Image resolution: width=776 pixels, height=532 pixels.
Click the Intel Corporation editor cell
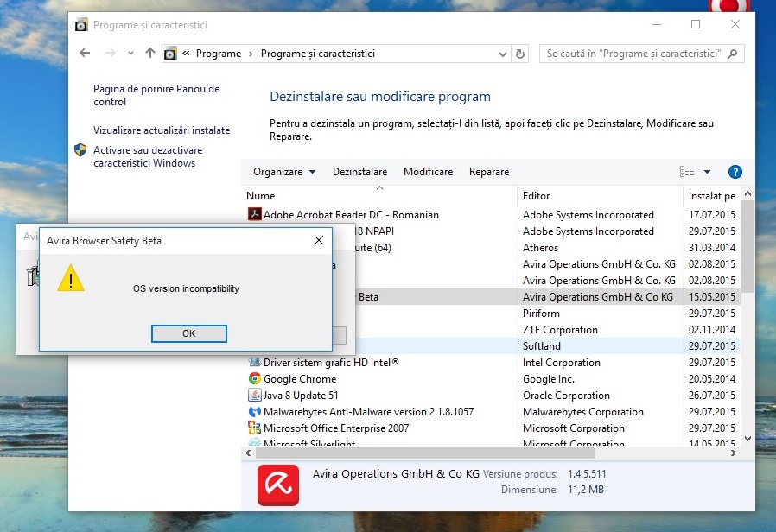coord(562,363)
